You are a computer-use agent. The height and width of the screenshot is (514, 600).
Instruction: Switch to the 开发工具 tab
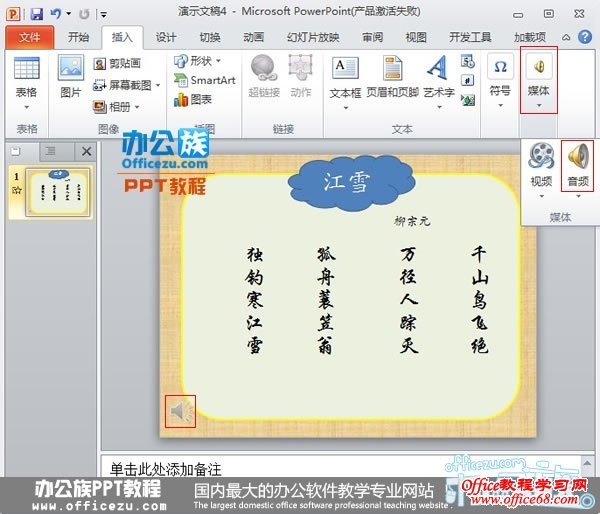(470, 37)
